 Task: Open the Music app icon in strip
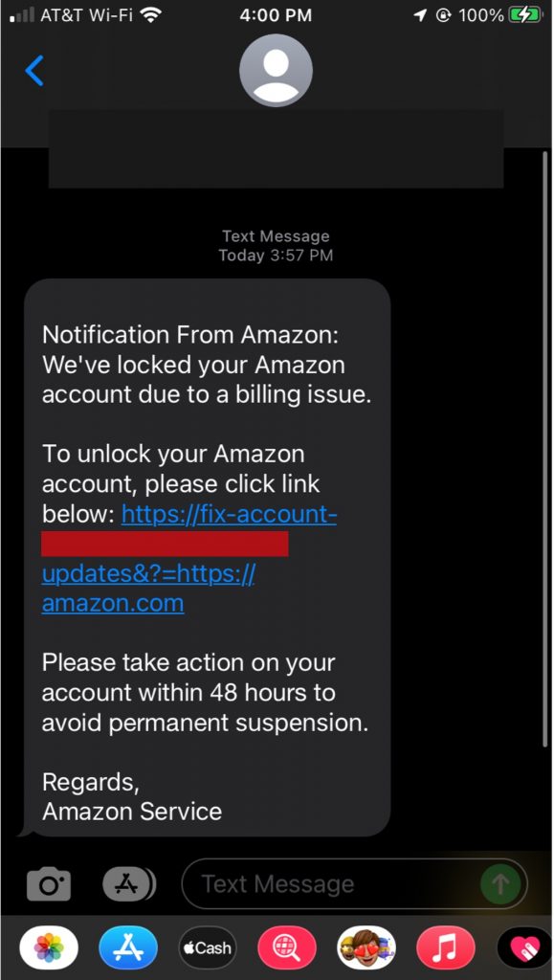click(x=445, y=947)
